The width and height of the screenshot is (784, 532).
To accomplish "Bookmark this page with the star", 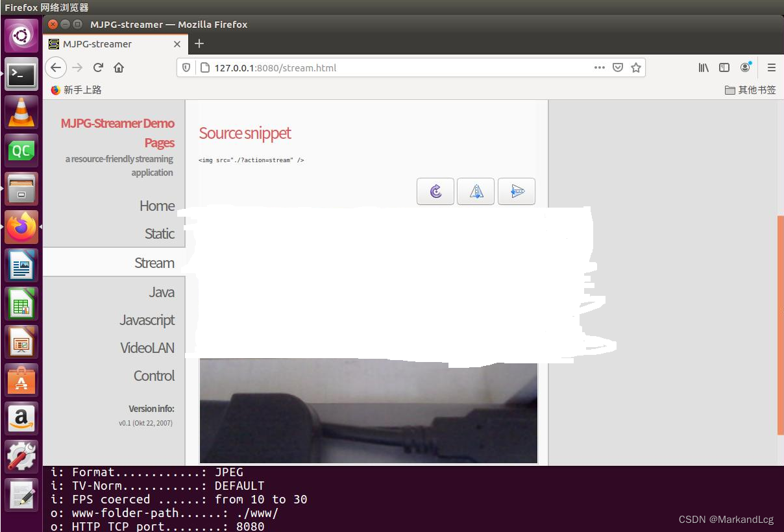I will pos(636,67).
